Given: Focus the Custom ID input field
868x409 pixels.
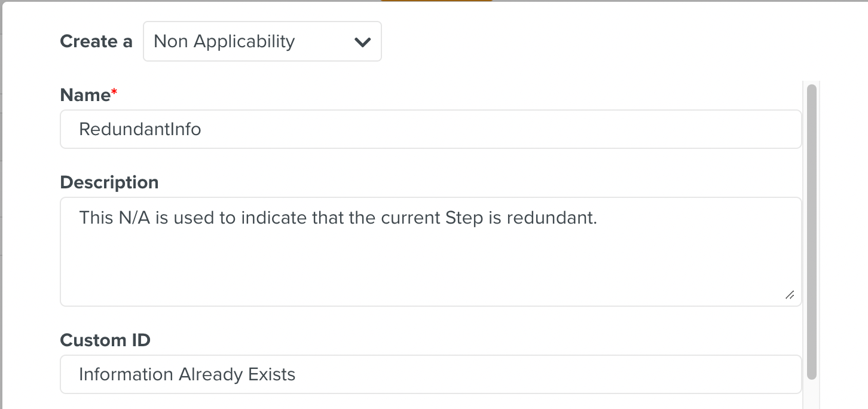Looking at the screenshot, I should click(418, 374).
